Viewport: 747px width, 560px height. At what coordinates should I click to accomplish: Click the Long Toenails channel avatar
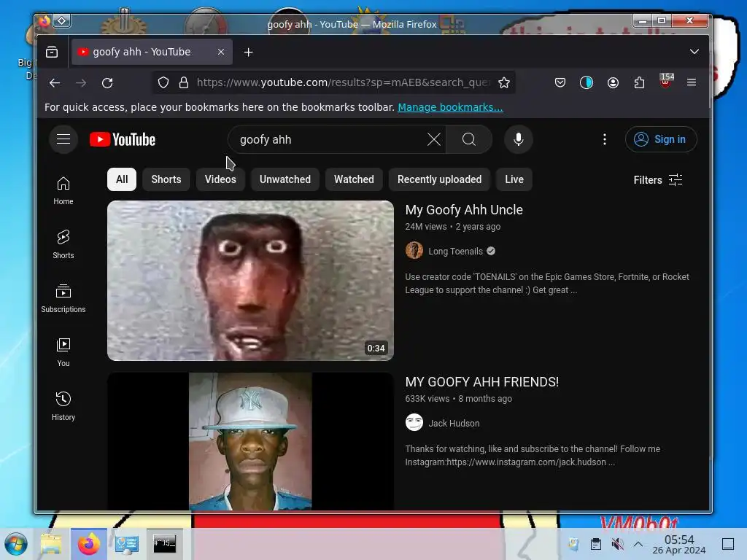pos(414,251)
